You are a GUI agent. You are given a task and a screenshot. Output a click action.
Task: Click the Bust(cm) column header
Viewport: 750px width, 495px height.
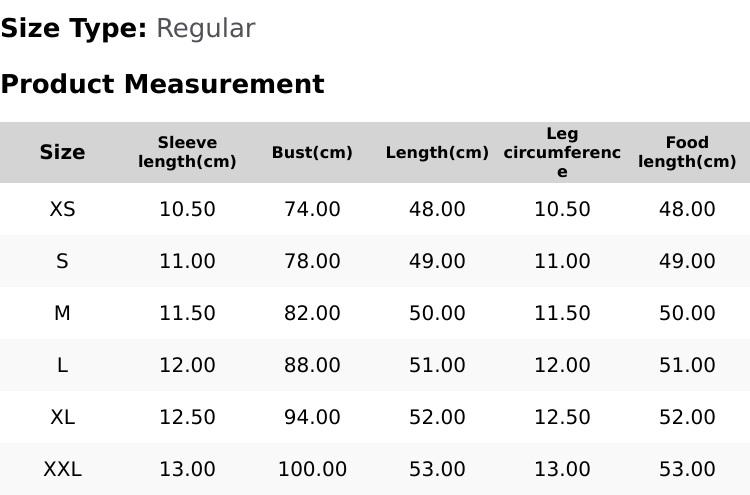(312, 152)
